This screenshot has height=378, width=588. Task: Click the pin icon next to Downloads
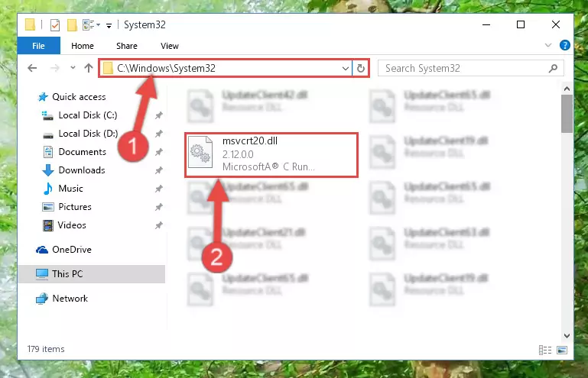click(x=159, y=170)
